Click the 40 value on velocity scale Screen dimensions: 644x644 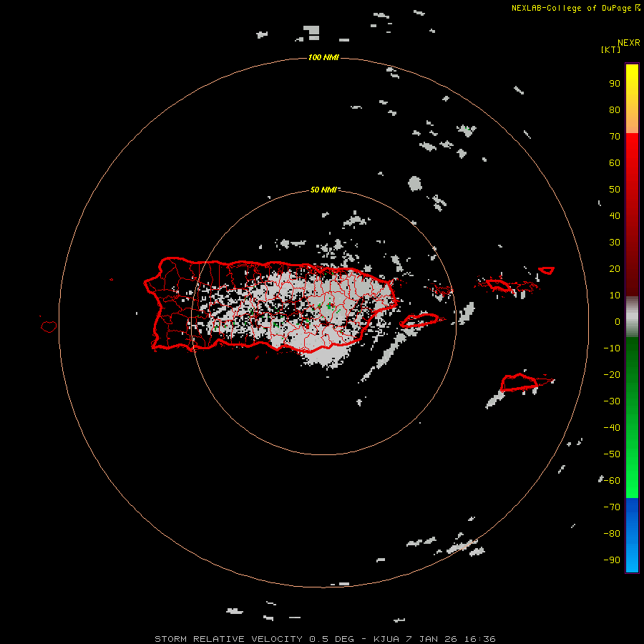615,215
